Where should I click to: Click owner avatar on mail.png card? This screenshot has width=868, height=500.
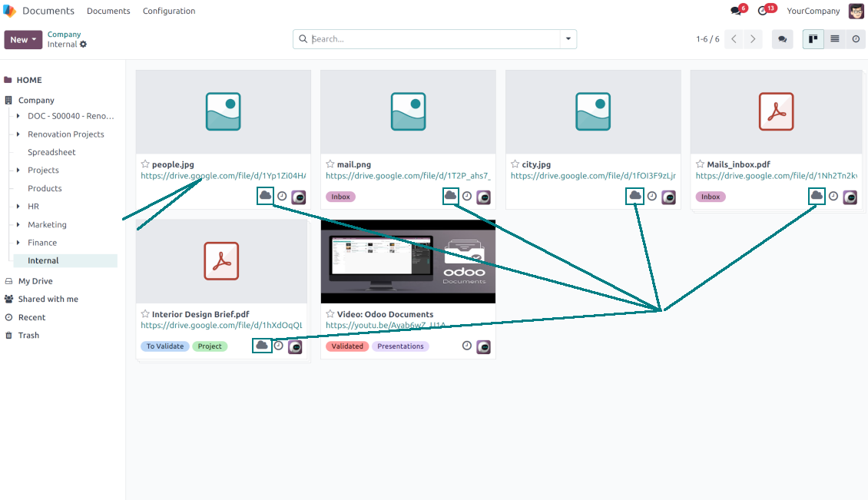484,197
